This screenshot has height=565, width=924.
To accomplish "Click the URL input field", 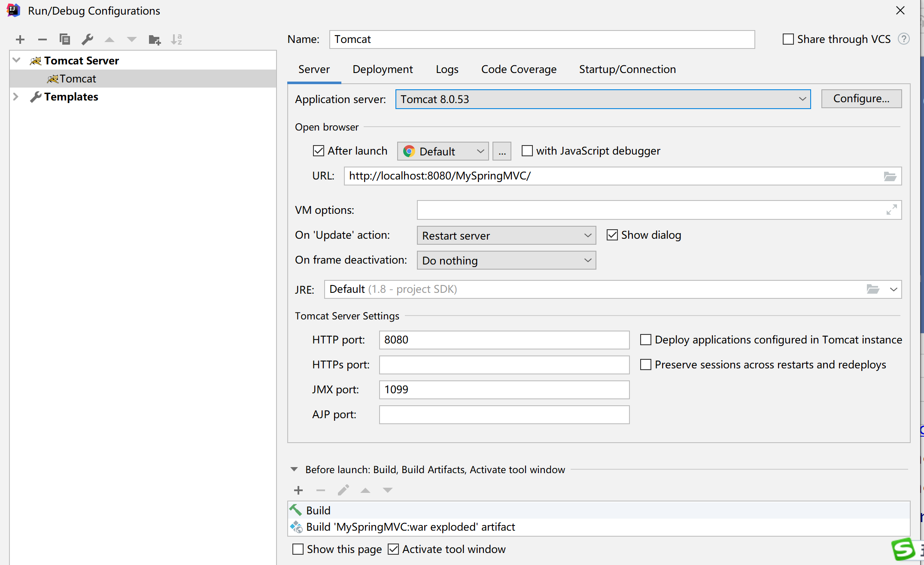I will (x=623, y=176).
